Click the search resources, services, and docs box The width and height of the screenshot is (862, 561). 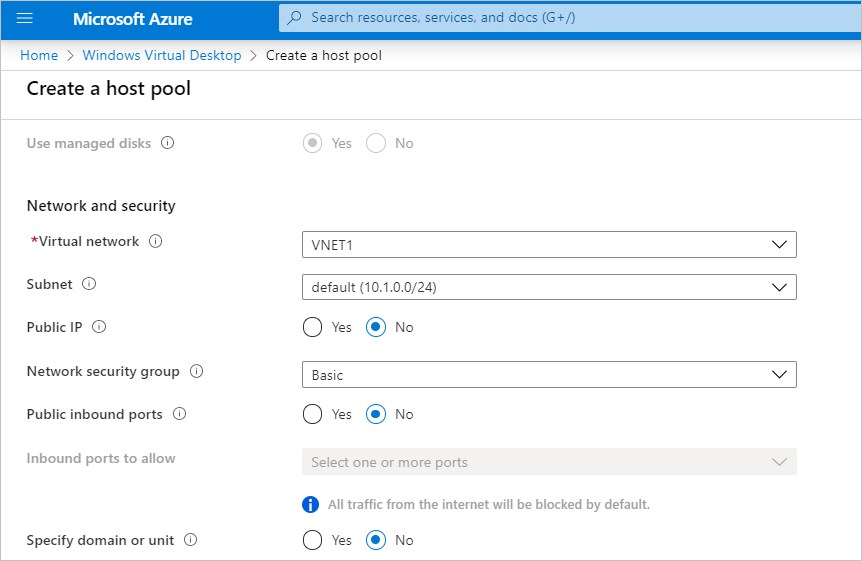(570, 18)
